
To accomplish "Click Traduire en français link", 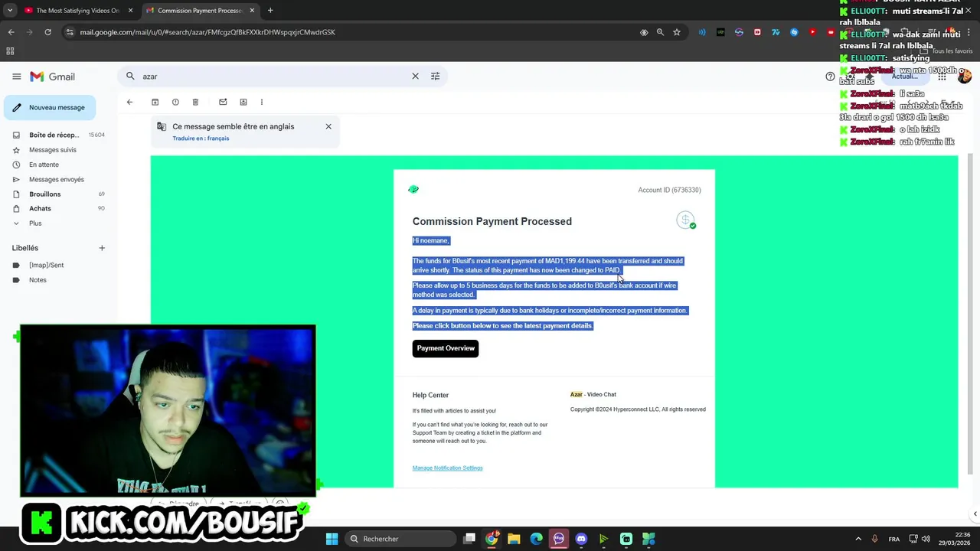I will click(201, 139).
